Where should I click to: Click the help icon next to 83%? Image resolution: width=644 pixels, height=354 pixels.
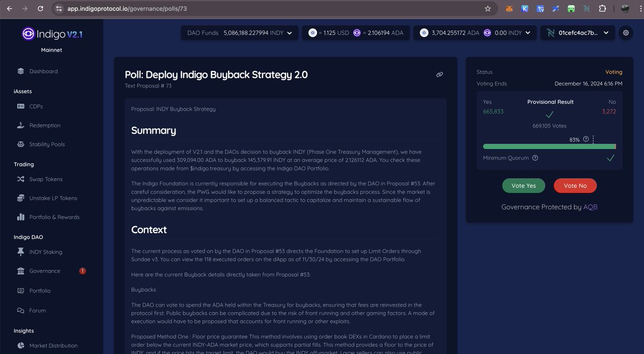(586, 139)
